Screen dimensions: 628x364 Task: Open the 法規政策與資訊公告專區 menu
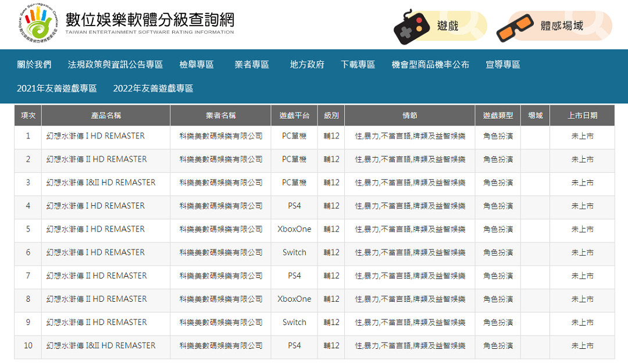point(113,65)
